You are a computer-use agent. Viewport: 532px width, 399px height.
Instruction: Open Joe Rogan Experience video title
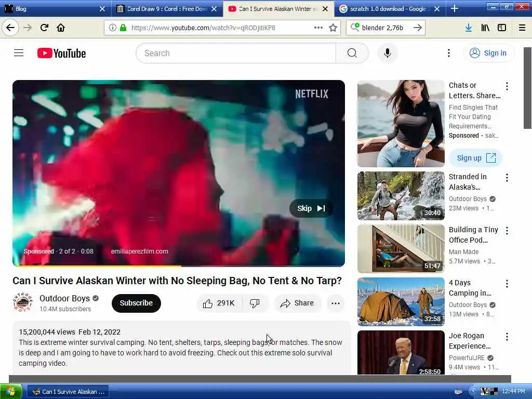click(x=470, y=341)
